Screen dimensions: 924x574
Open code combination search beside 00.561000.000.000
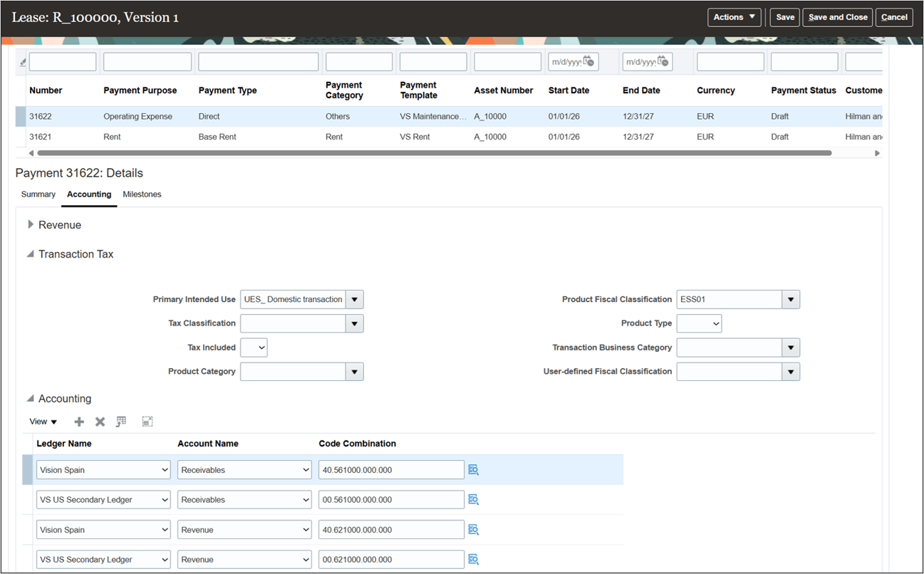coord(473,499)
